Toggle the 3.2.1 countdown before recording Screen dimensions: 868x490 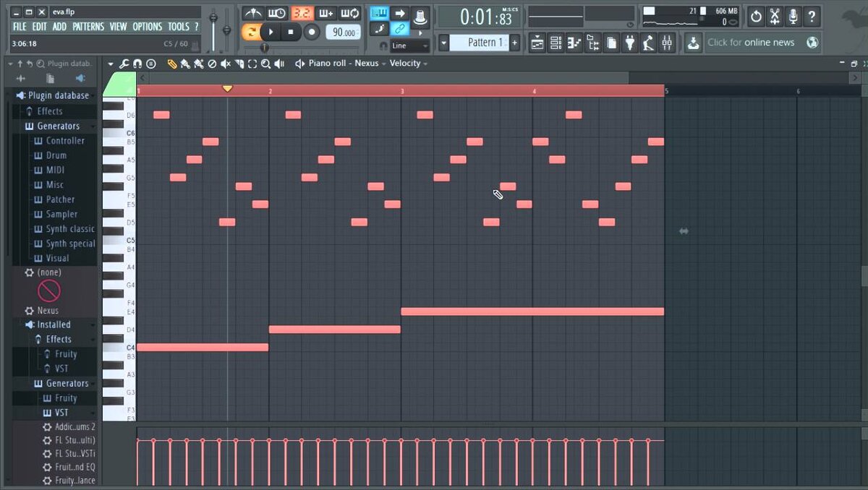pos(302,13)
